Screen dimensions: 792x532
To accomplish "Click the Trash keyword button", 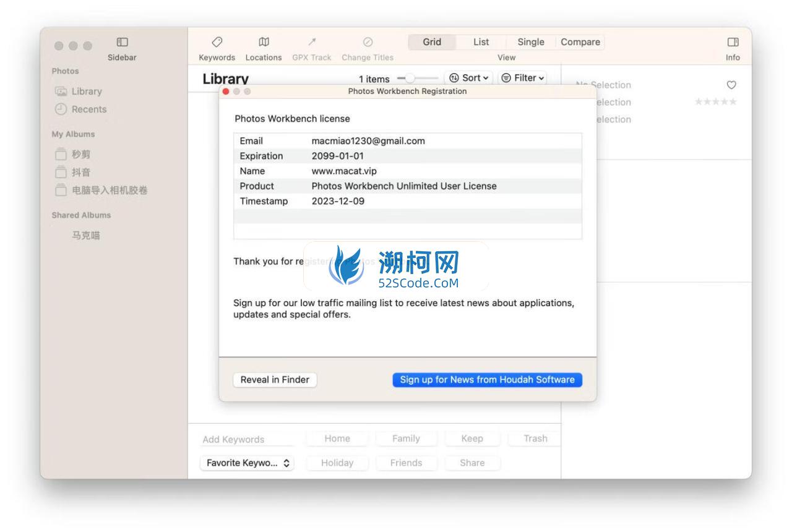I will coord(535,439).
